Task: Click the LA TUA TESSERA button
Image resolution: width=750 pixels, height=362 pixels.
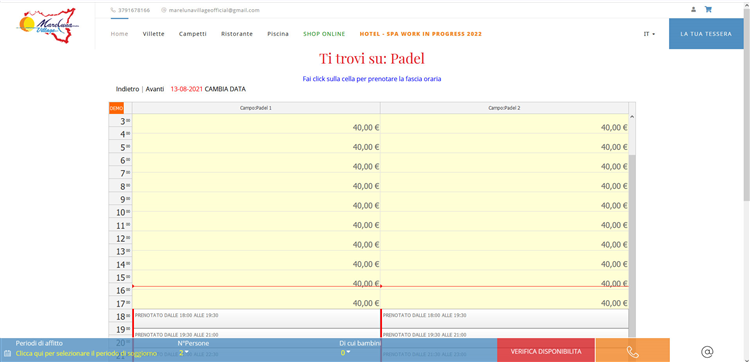Action: point(706,34)
